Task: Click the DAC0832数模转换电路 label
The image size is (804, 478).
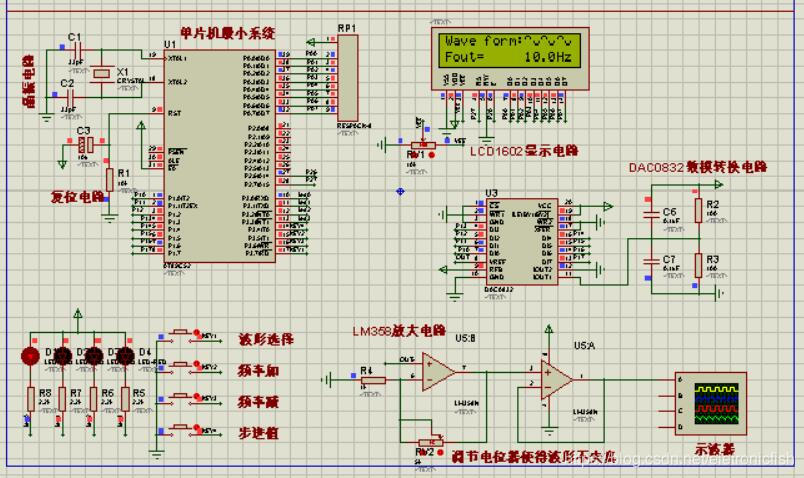Action: (698, 167)
